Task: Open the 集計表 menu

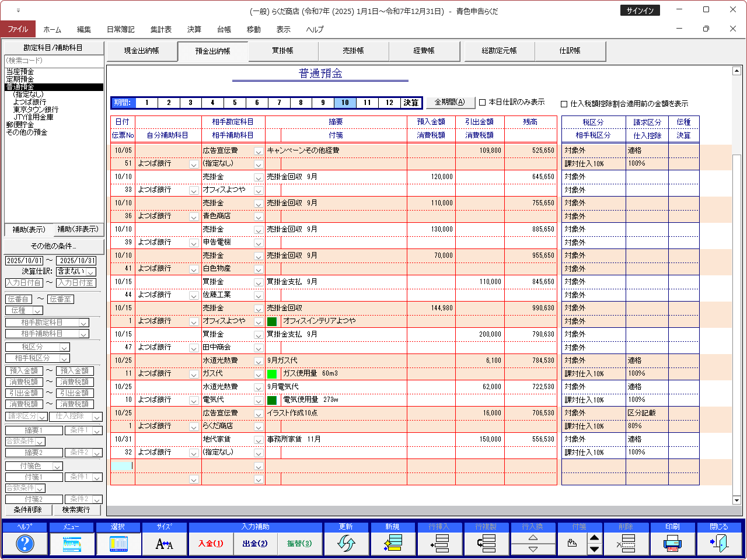Action: pyautogui.click(x=160, y=29)
